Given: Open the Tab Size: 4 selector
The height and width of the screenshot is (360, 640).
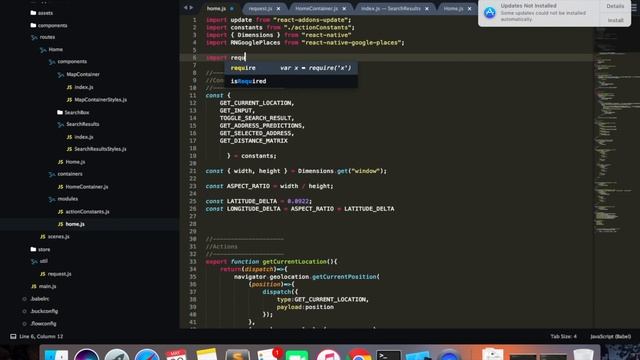Looking at the screenshot, I should pos(563,337).
